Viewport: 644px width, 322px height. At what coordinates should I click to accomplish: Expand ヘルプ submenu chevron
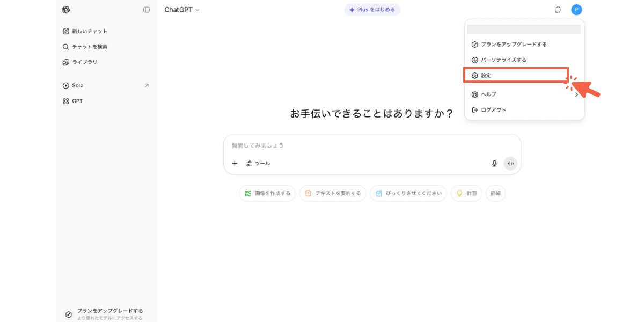pyautogui.click(x=577, y=94)
